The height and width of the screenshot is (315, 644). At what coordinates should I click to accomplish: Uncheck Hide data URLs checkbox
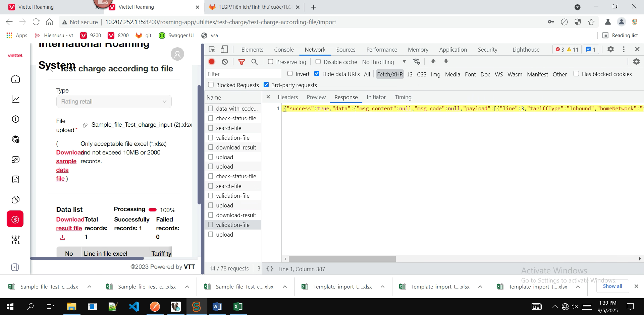pyautogui.click(x=317, y=74)
